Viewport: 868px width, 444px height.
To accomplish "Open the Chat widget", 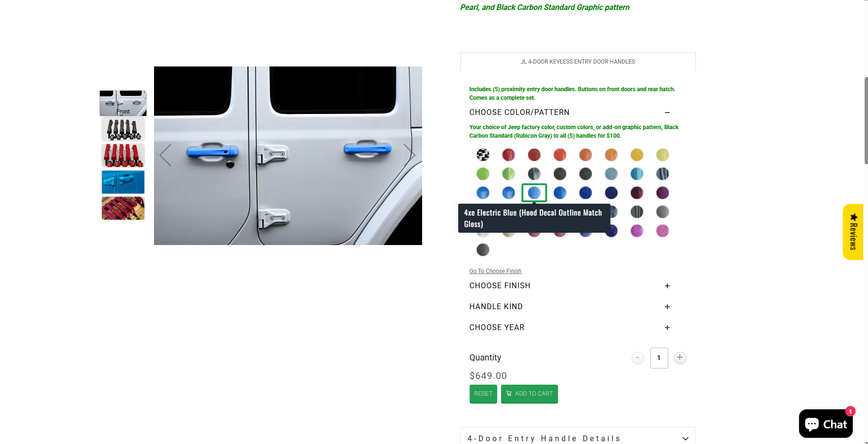I will [826, 424].
